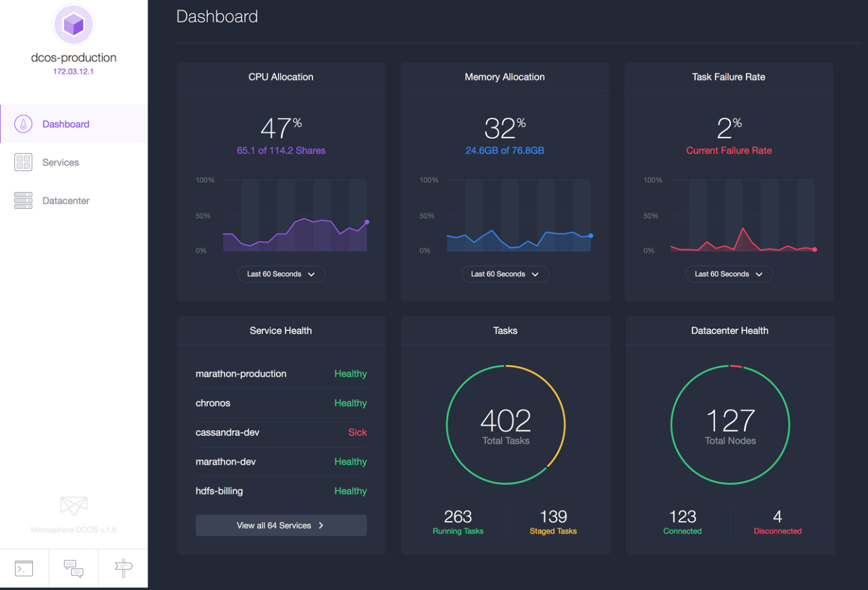Open the chat bubbles support icon
The width and height of the screenshot is (868, 590).
tap(73, 568)
